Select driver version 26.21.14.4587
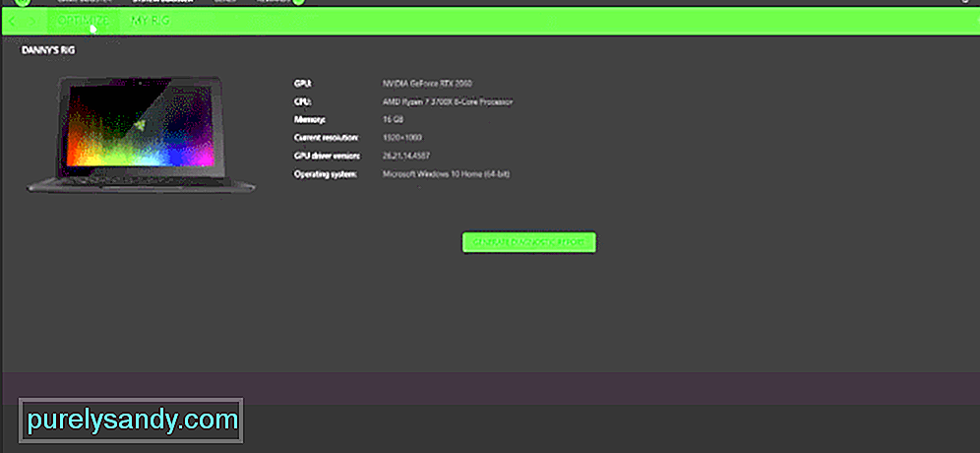 [x=406, y=156]
